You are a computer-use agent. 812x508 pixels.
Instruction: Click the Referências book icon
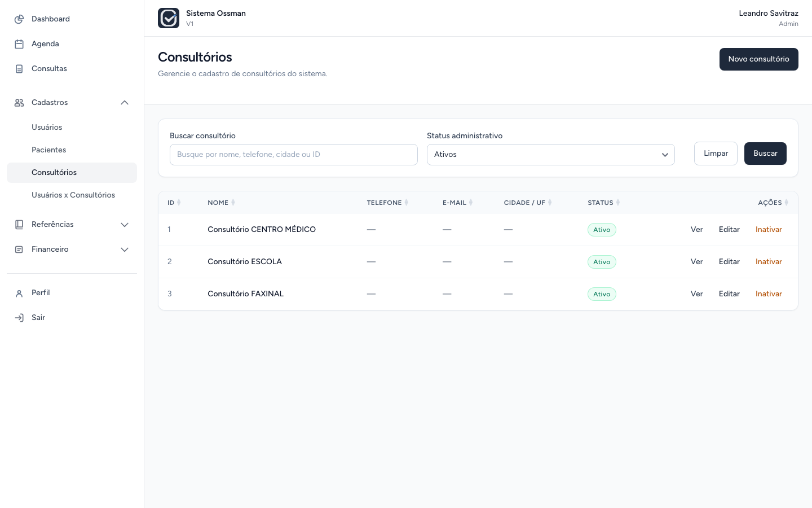pos(19,225)
